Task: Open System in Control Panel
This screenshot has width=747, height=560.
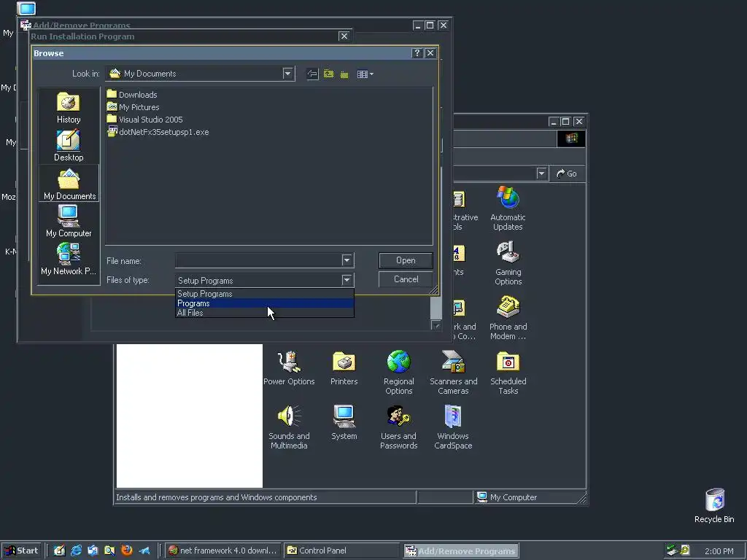Action: 344,422
